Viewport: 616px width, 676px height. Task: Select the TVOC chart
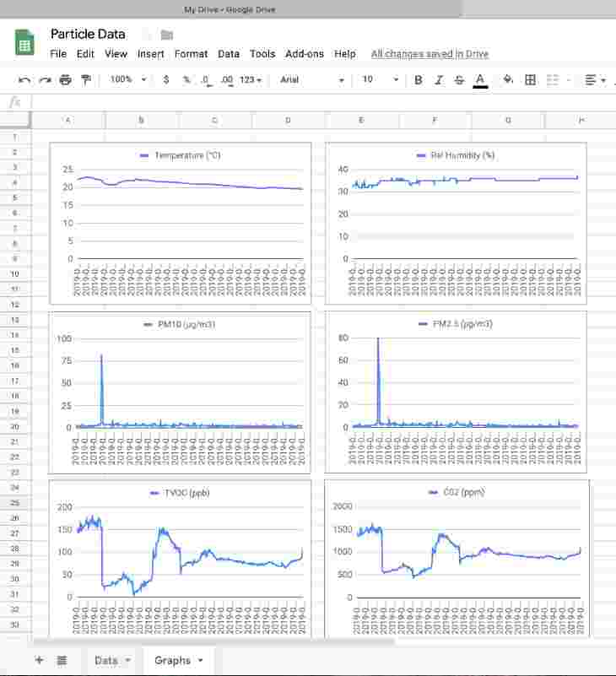tap(181, 559)
